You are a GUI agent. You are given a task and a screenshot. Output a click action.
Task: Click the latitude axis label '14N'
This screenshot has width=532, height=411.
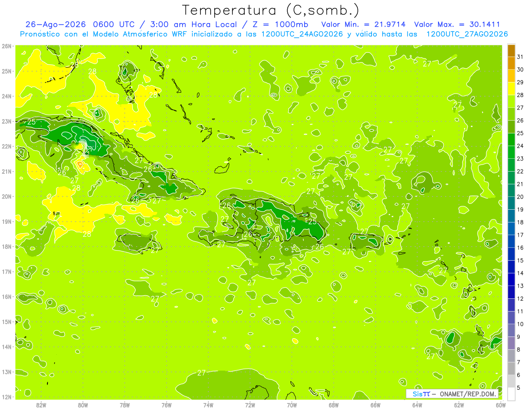7,347
